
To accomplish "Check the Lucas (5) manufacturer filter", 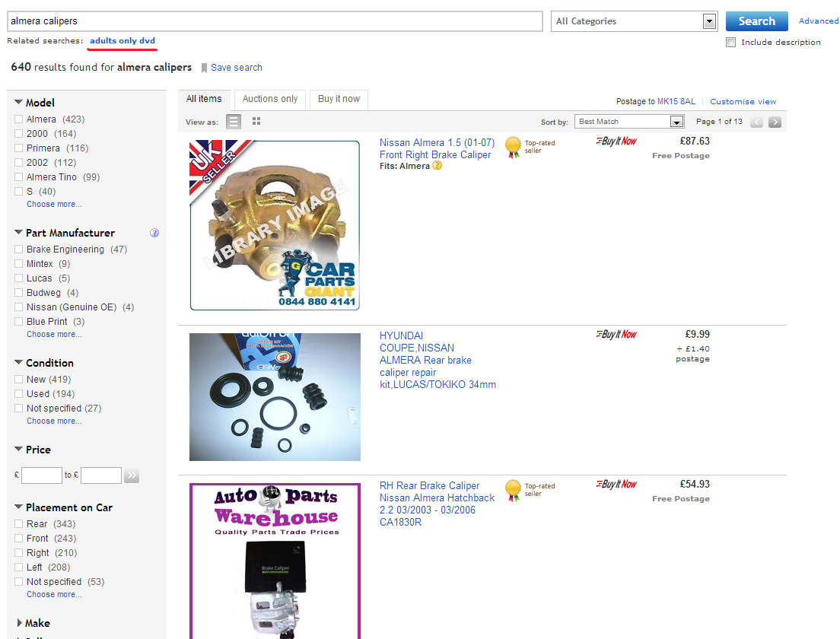I will 19,278.
